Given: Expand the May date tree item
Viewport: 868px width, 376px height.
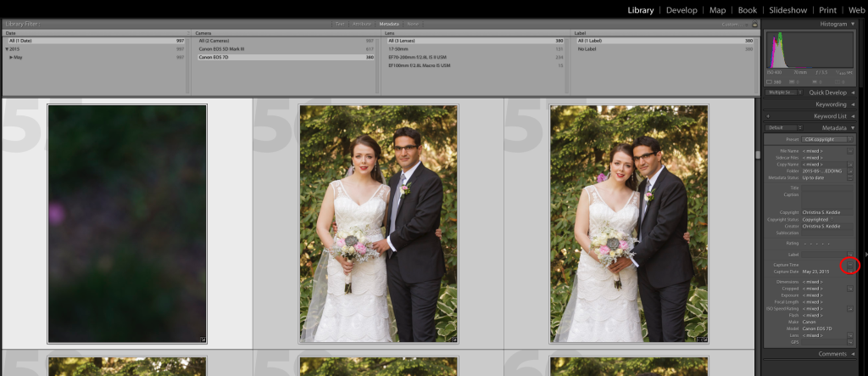Looking at the screenshot, I should point(9,57).
